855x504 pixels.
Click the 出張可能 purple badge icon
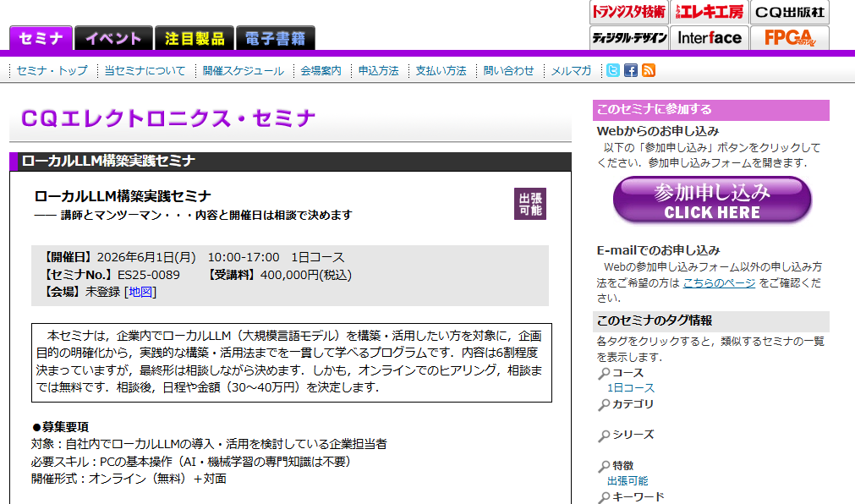pos(530,204)
